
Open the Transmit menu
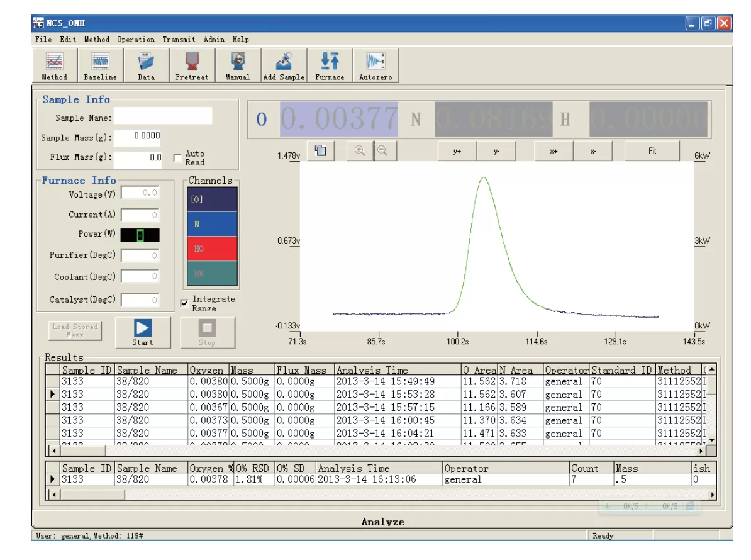[179, 39]
